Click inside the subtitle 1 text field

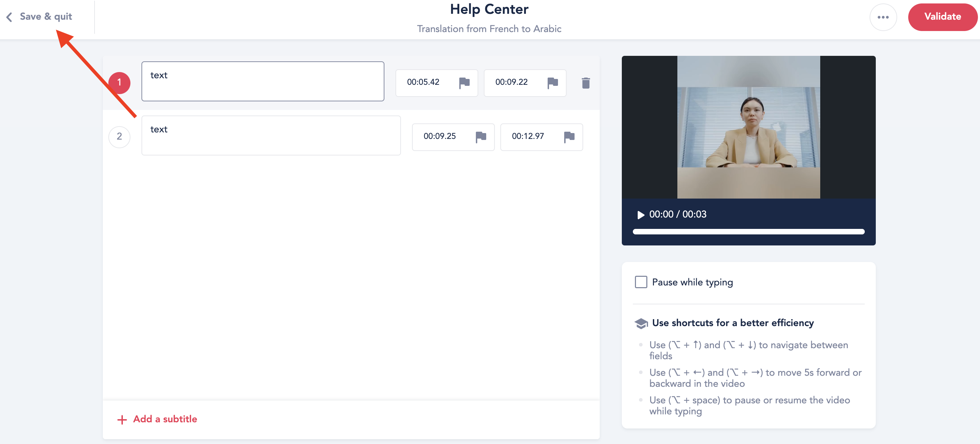point(263,81)
